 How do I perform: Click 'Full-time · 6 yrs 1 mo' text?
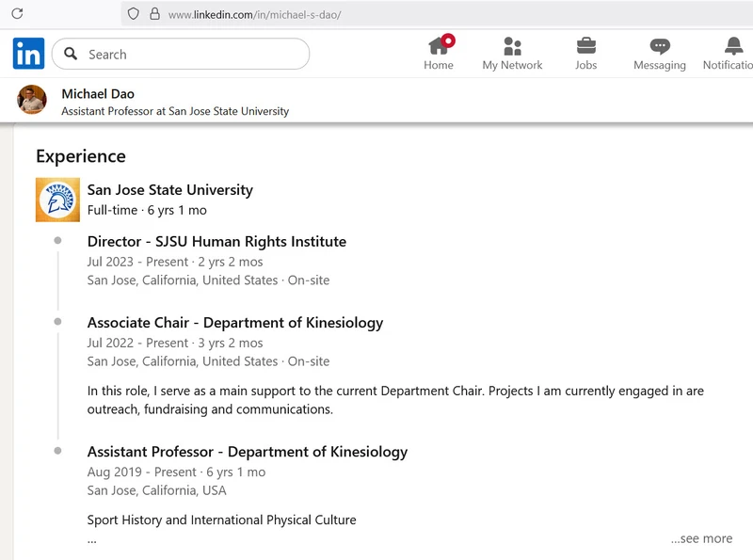[147, 211]
